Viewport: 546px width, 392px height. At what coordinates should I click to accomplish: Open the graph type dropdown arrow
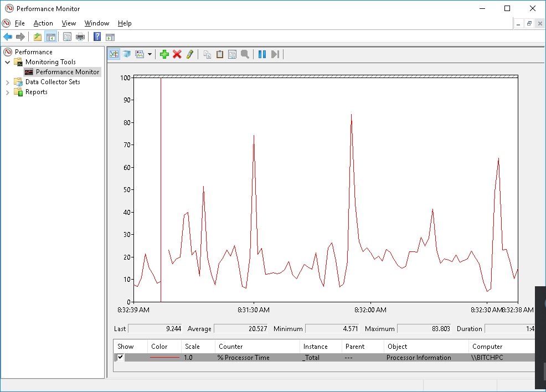click(150, 54)
